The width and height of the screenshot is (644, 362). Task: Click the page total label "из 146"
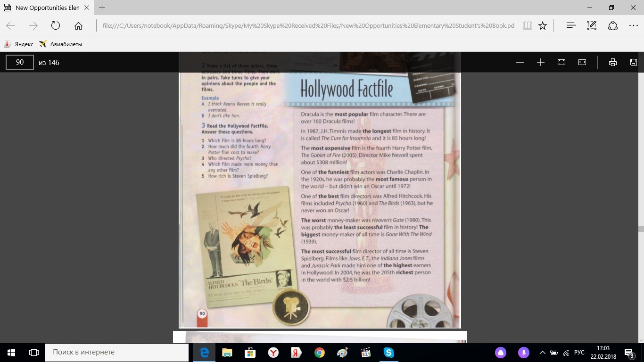49,62
